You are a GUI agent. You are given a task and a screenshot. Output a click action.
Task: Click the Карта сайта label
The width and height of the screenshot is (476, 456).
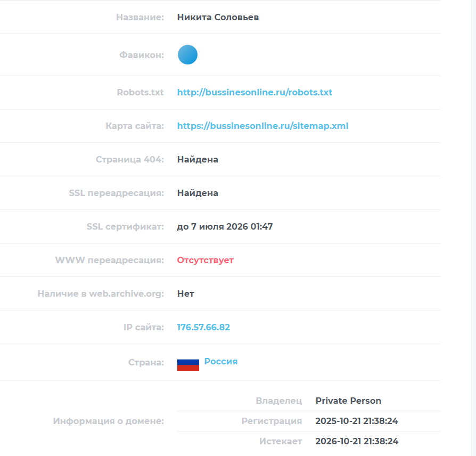[x=134, y=126]
